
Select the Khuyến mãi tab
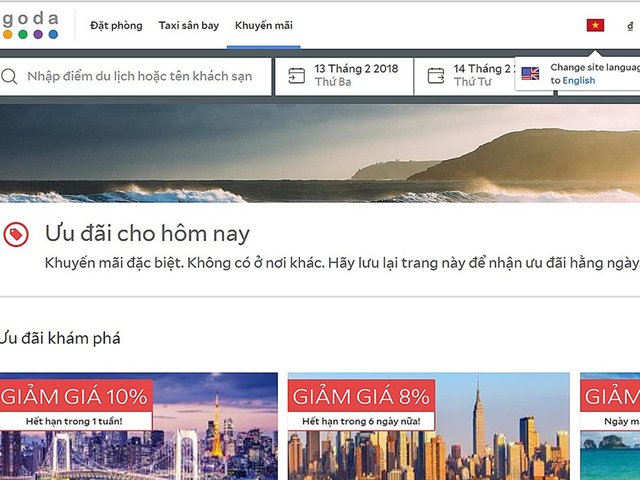pyautogui.click(x=264, y=25)
